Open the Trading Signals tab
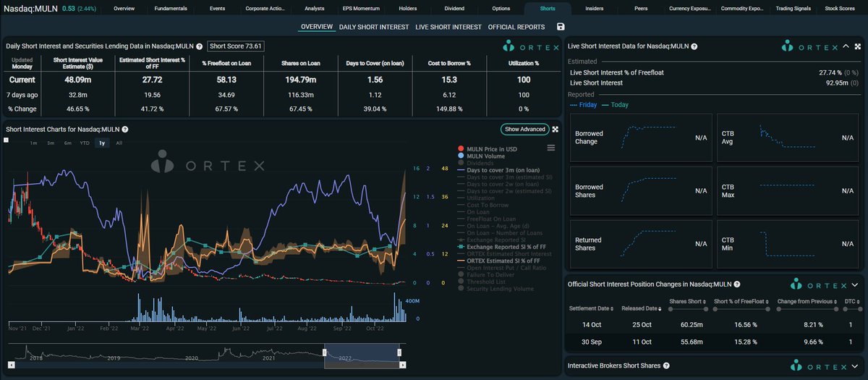The width and height of the screenshot is (868, 380). click(793, 9)
